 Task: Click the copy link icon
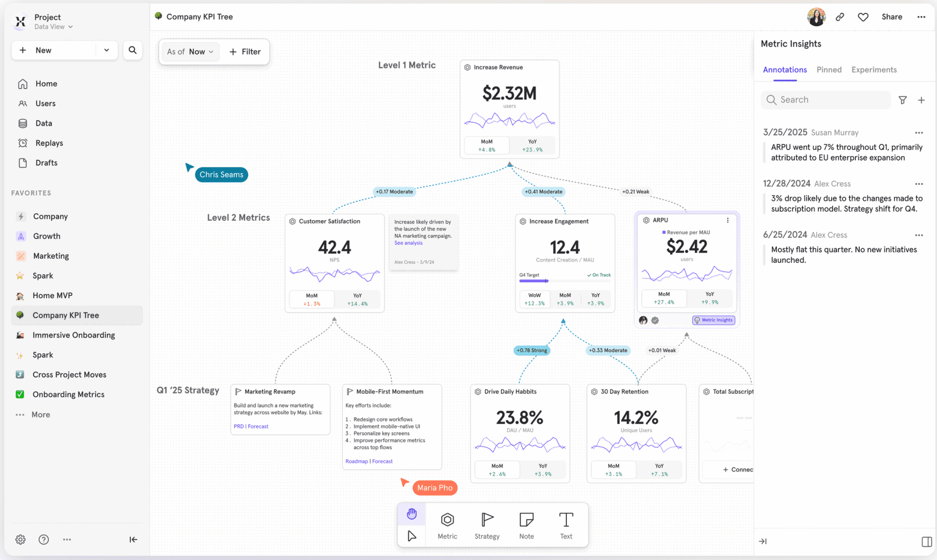point(840,17)
